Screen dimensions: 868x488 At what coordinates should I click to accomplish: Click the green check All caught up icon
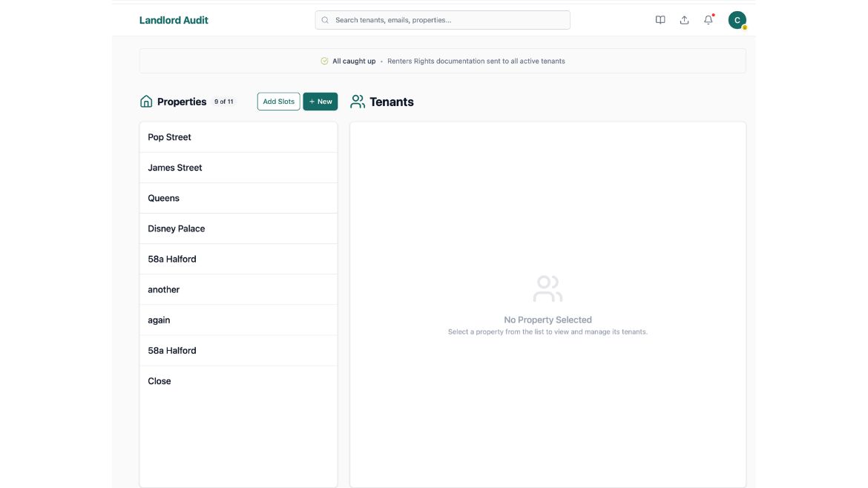coord(324,61)
